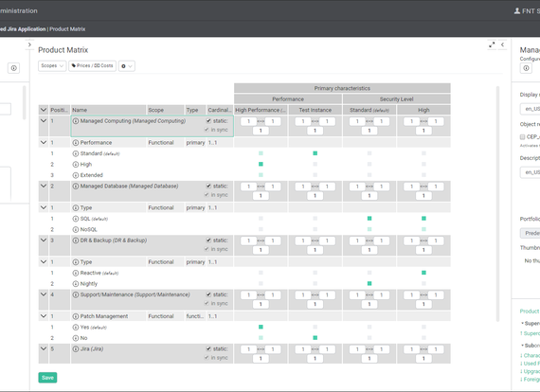The height and width of the screenshot is (392, 540).
Task: Sort by the Scope column header
Action: coord(166,110)
